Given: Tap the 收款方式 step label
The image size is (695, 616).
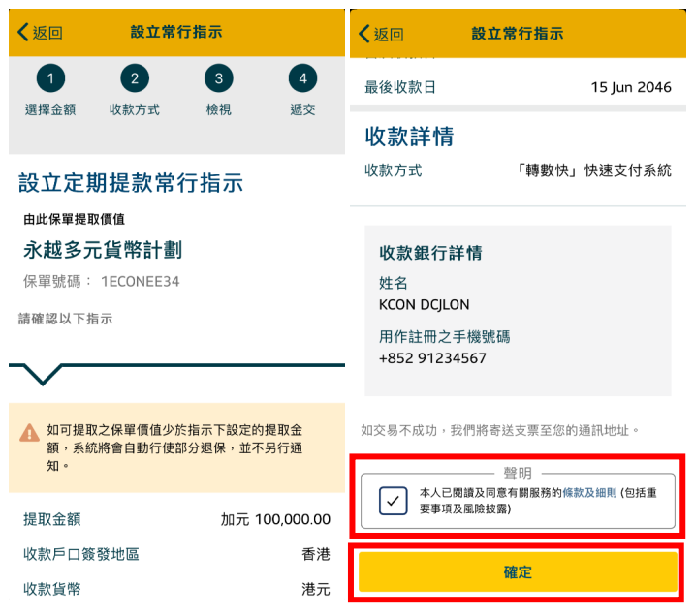Looking at the screenshot, I should [x=135, y=109].
